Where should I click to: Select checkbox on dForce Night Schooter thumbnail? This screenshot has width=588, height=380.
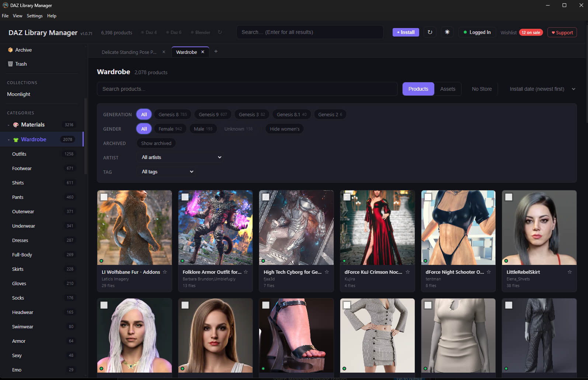coord(428,197)
